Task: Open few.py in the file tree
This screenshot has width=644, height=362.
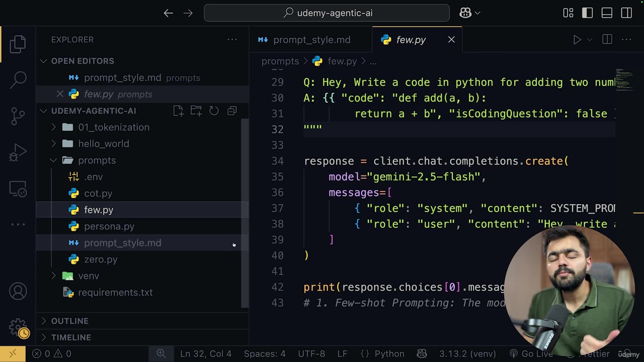Action: [140, 210]
